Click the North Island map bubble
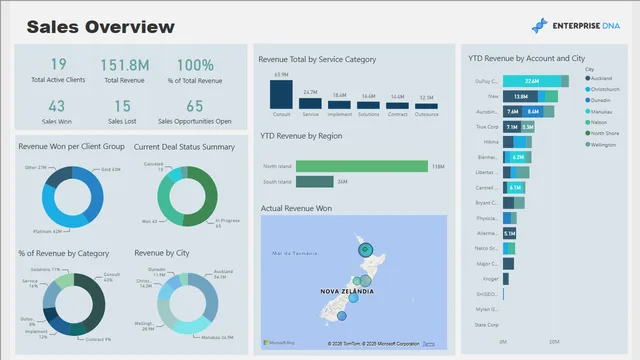 click(365, 249)
